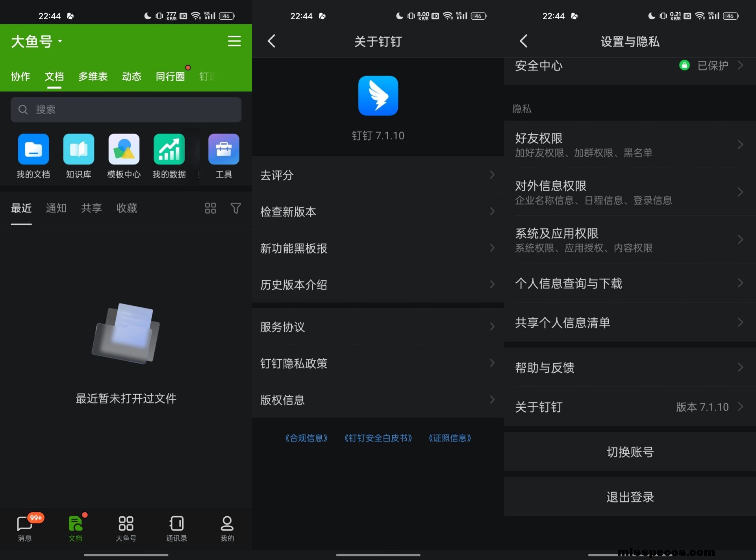Open 版权信息 entry

tap(378, 400)
